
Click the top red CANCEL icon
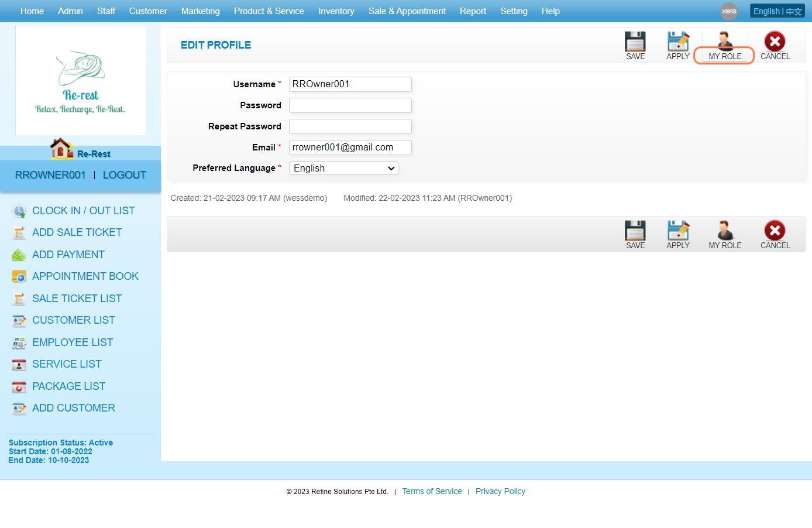[x=775, y=42]
